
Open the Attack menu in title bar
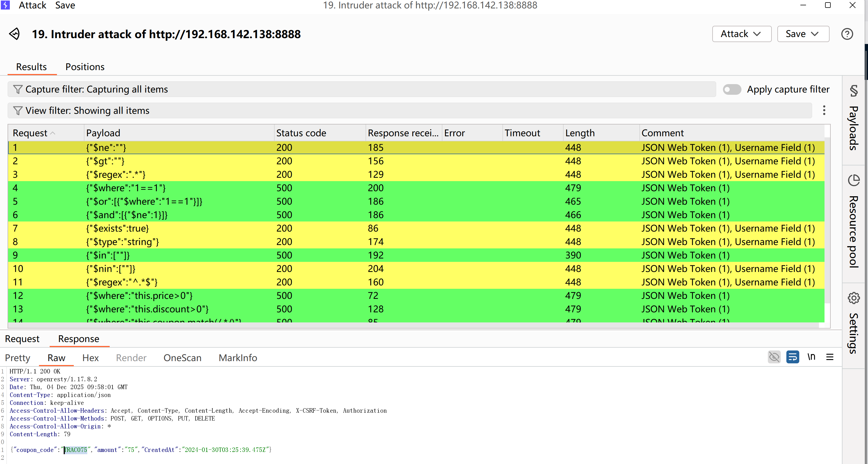tap(32, 5)
